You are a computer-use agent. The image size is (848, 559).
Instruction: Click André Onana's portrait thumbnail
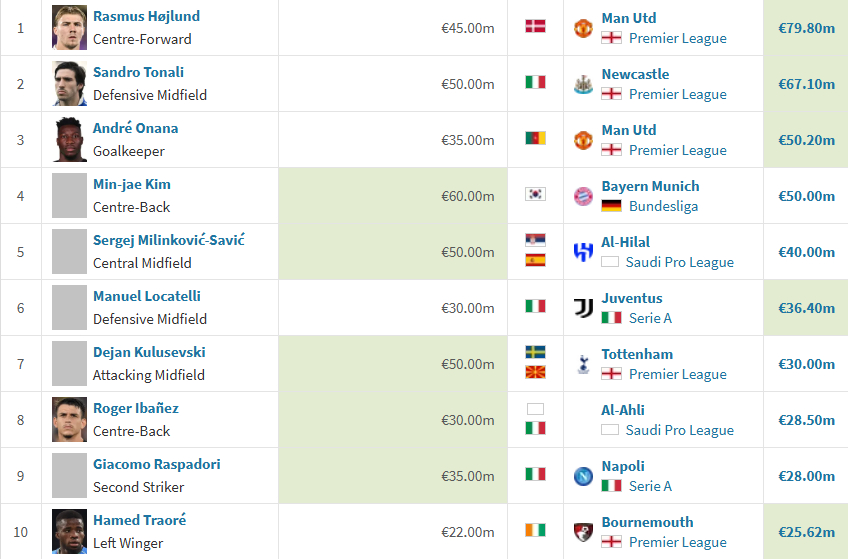click(x=69, y=140)
